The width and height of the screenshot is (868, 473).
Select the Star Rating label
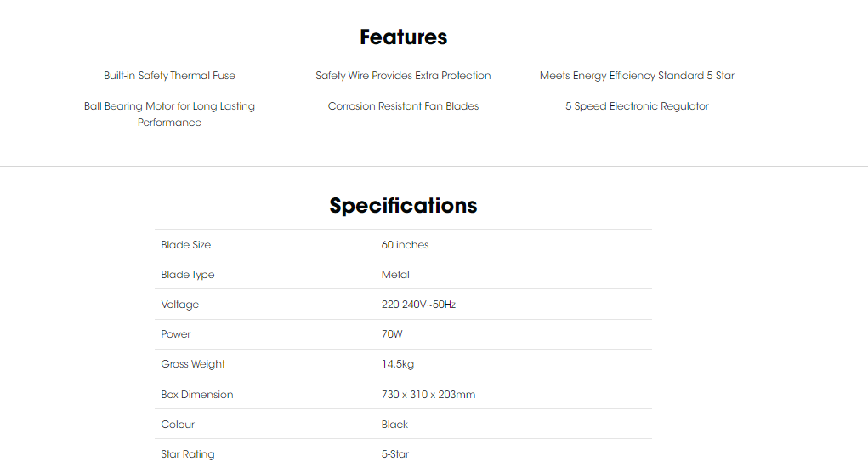[188, 454]
